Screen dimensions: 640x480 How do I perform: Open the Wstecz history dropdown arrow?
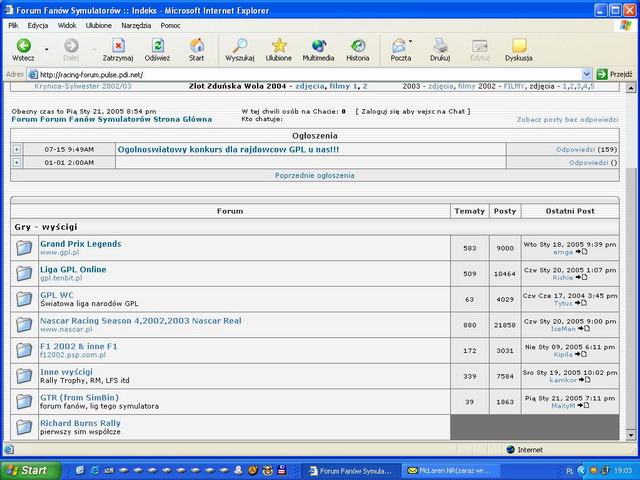click(47, 49)
